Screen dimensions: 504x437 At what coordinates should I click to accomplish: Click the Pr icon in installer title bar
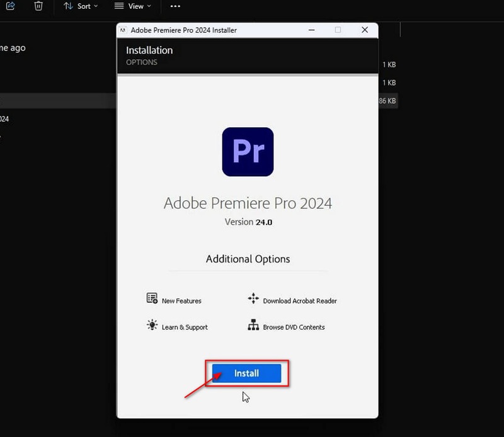click(x=124, y=30)
